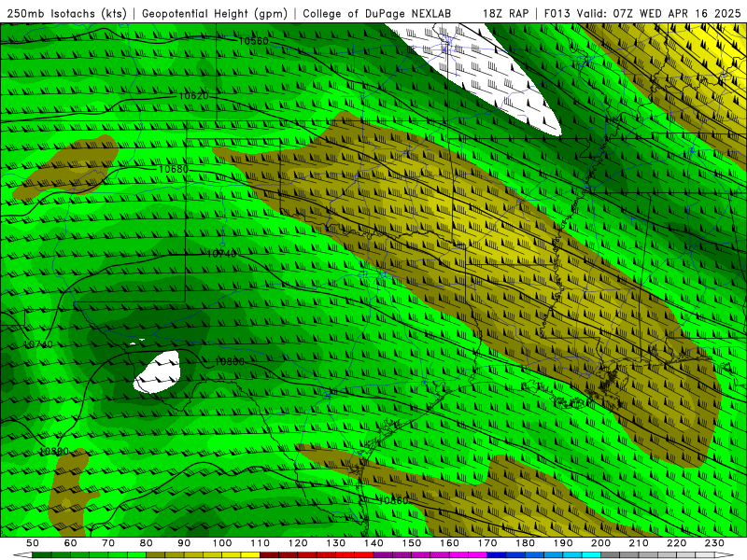This screenshot has height=560, width=747.
Task: Click the 190 value on color scale
Action: 563,543
